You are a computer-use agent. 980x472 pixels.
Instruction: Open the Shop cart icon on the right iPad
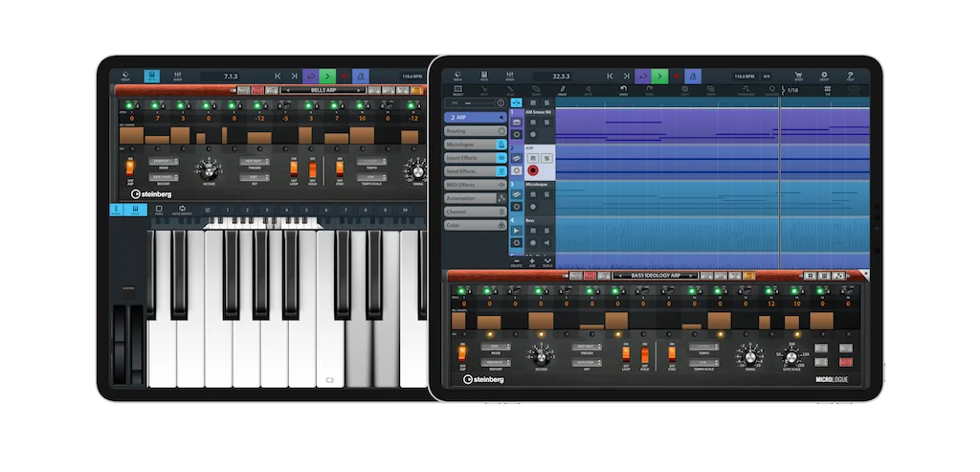[x=798, y=77]
